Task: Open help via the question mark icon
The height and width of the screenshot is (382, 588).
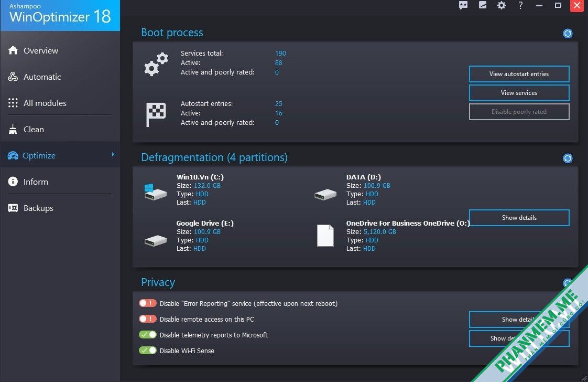Action: [x=520, y=5]
